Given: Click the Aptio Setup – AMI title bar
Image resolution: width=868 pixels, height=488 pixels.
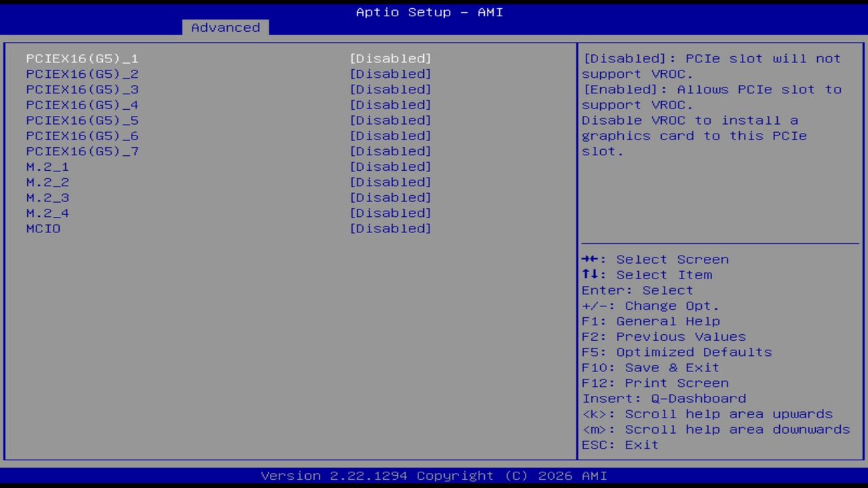Looking at the screenshot, I should 429,12.
